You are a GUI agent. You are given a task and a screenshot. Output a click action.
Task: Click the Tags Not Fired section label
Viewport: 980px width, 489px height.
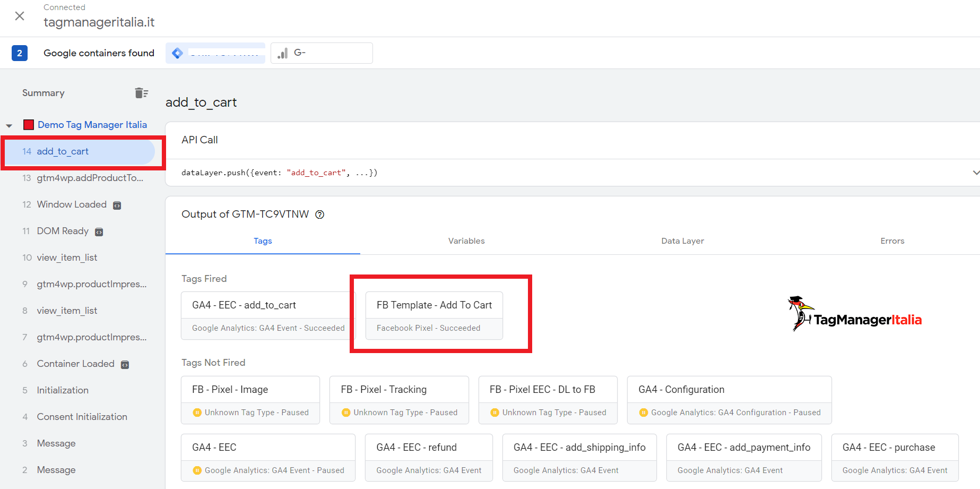click(213, 363)
